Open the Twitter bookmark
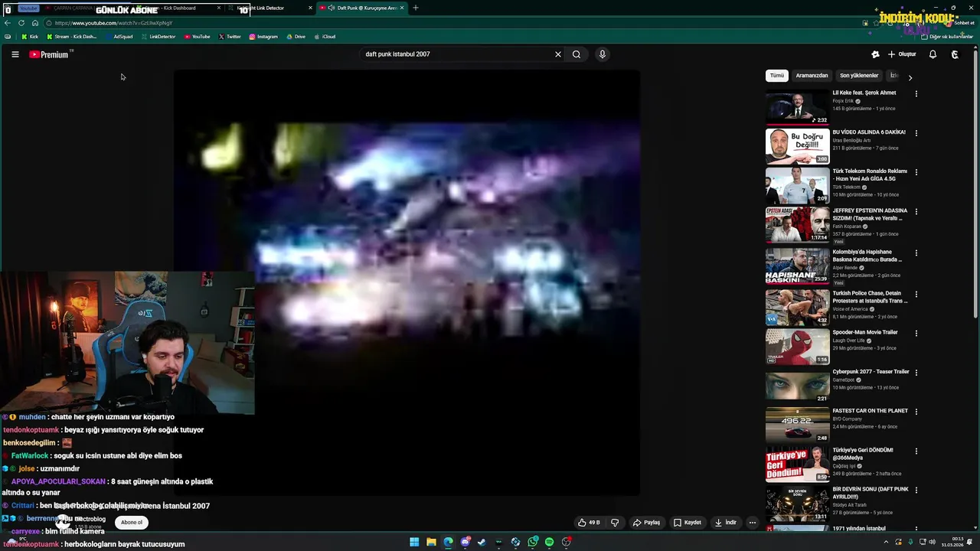The width and height of the screenshot is (980, 551). click(x=230, y=37)
